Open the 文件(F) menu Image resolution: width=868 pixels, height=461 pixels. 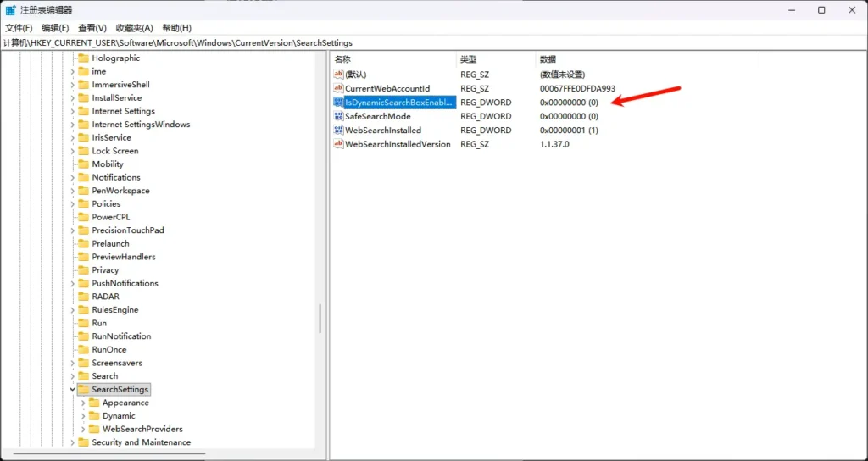coord(19,28)
